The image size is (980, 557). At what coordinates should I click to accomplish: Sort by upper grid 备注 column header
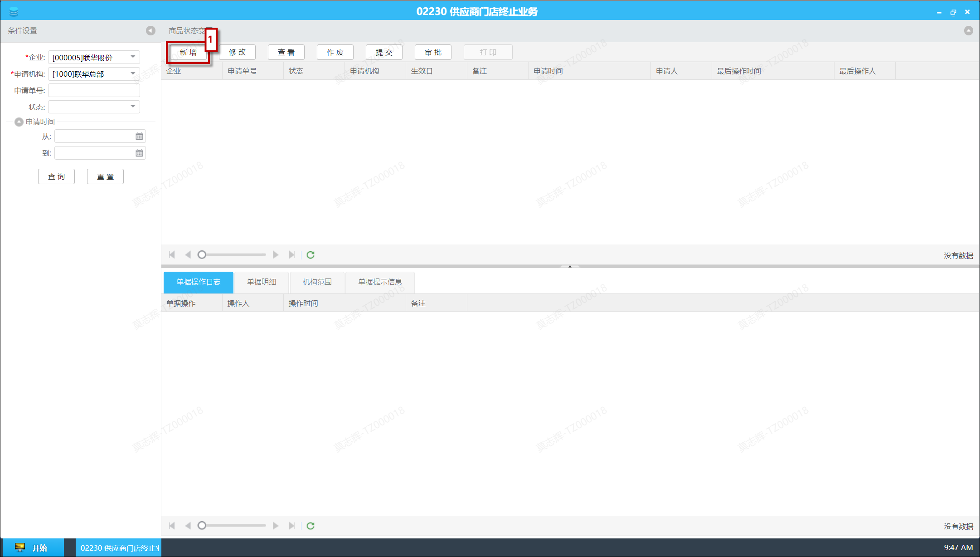tap(498, 71)
